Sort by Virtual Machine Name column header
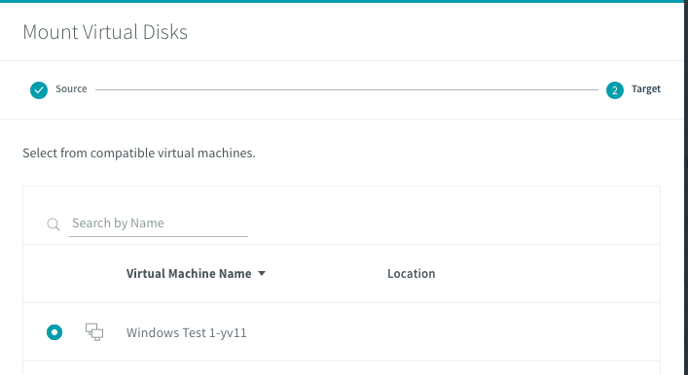The image size is (688, 375). (189, 274)
